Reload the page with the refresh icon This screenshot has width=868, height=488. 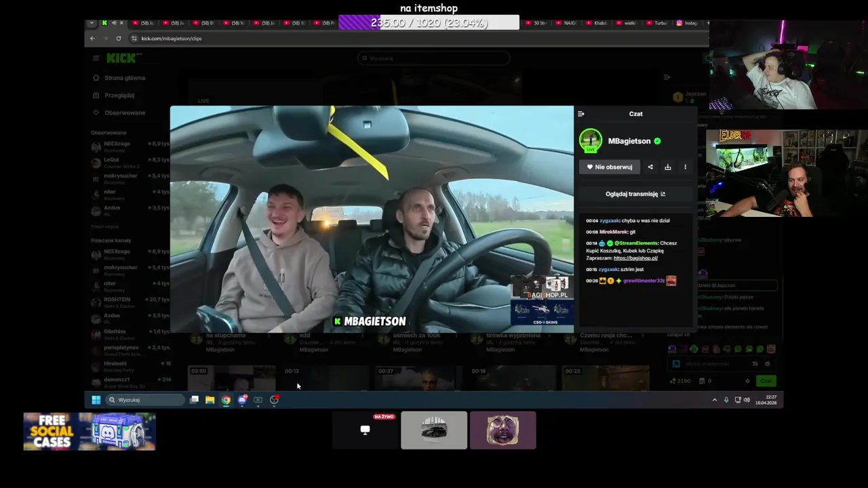[119, 39]
